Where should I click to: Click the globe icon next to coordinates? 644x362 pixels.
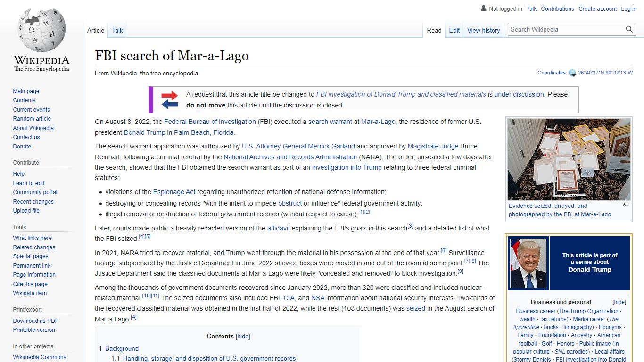pyautogui.click(x=572, y=73)
